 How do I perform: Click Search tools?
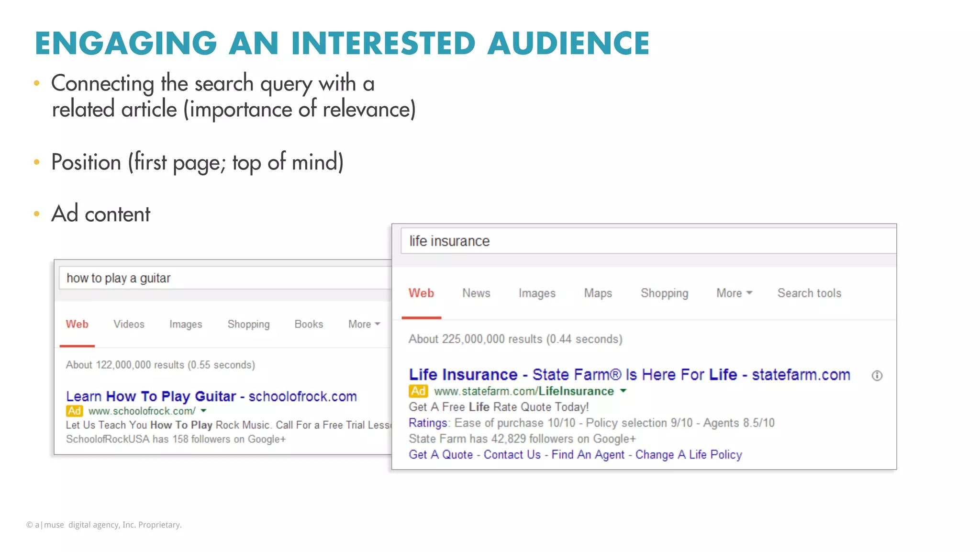pyautogui.click(x=809, y=293)
